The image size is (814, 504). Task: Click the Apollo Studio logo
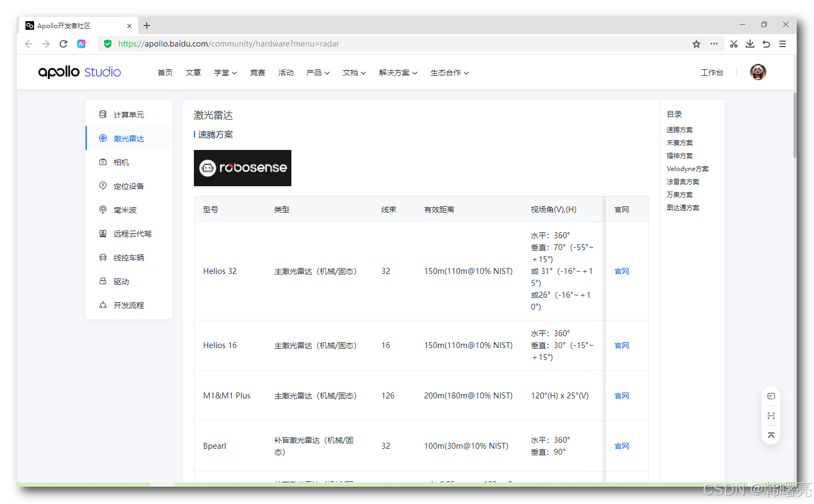80,72
